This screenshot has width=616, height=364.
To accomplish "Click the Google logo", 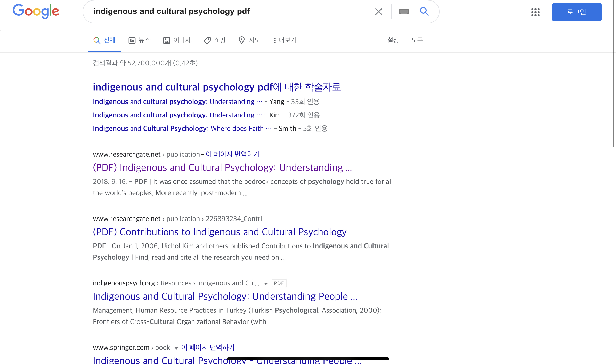I will click(36, 11).
